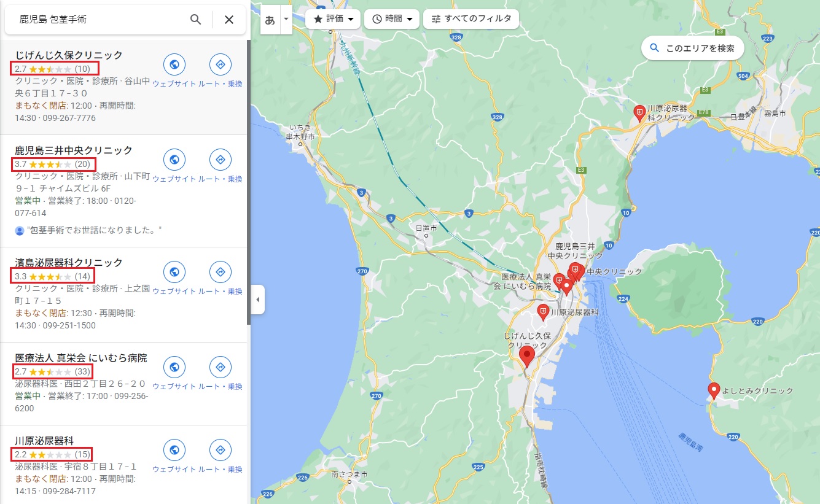
Task: Click the 3.3 rating with 14 reviews
Action: click(52, 276)
